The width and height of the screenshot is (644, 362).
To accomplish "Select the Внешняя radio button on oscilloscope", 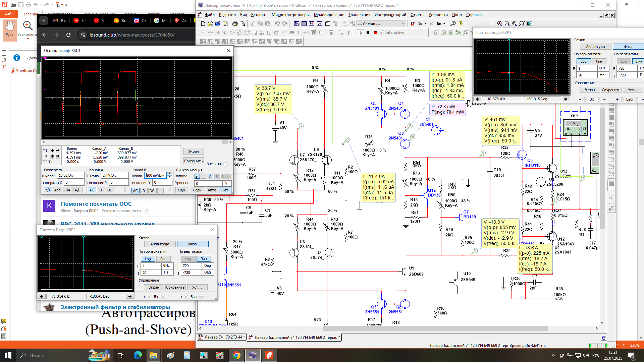I will click(226, 164).
